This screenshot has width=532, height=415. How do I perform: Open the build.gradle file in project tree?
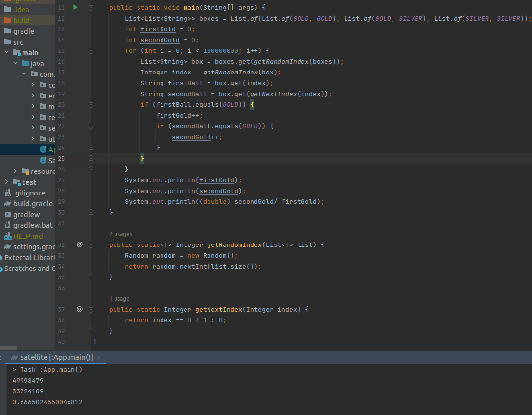coord(33,203)
